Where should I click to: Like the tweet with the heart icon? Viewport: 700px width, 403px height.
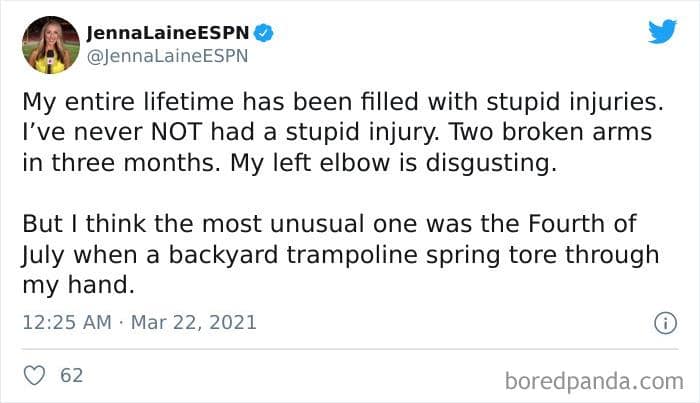(x=33, y=376)
